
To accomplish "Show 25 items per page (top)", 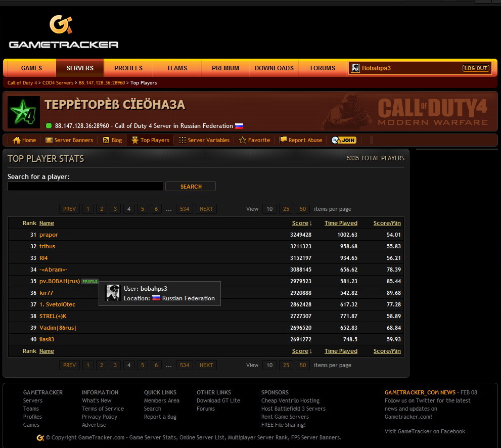I will click(286, 209).
